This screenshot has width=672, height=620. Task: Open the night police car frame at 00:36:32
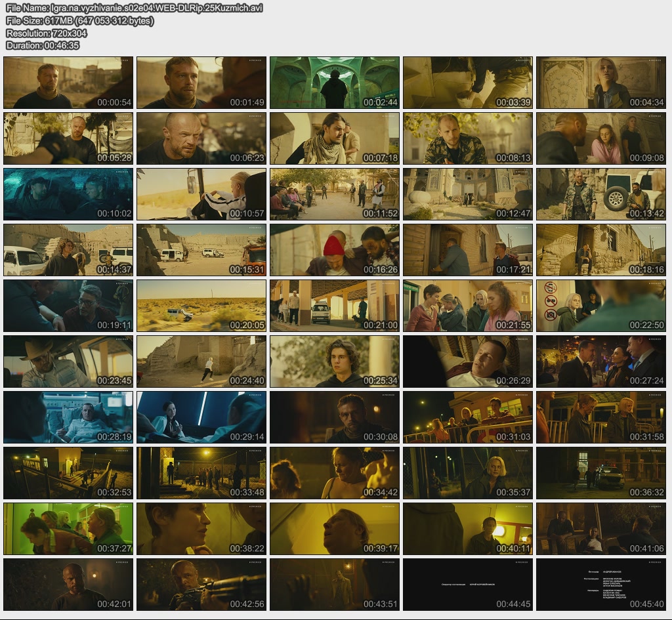click(x=601, y=473)
